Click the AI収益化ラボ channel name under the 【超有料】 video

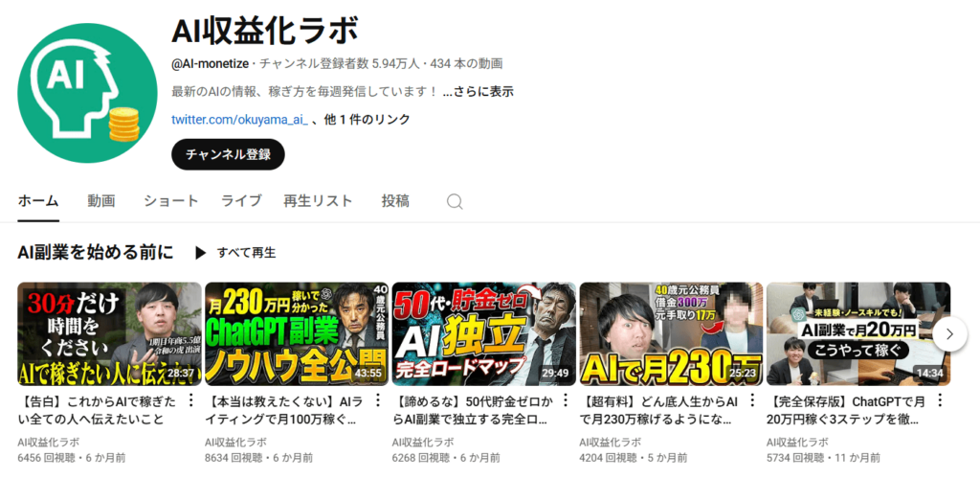pos(611,442)
